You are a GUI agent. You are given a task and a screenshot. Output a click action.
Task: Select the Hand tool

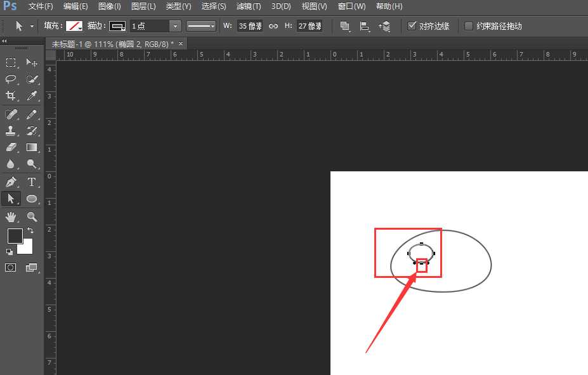coord(10,216)
